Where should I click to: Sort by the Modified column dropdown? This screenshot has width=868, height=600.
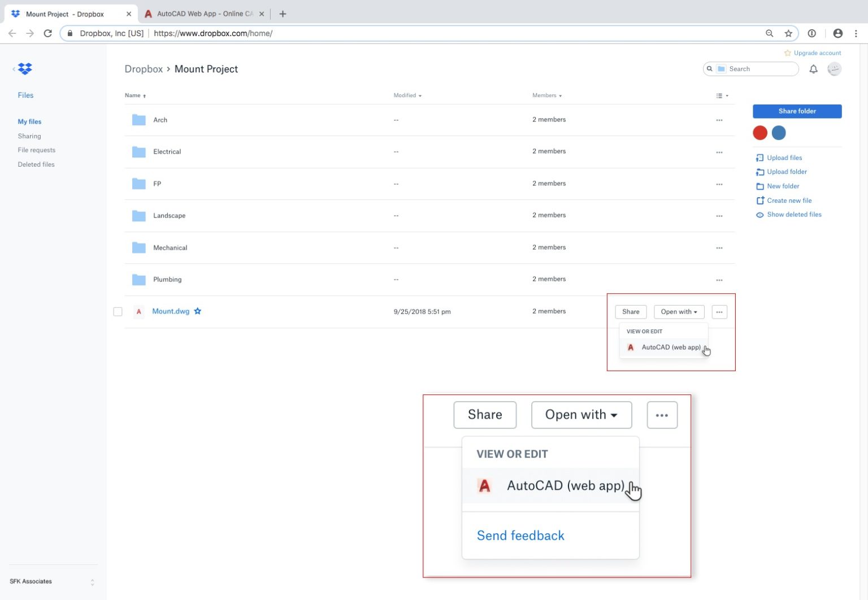(407, 95)
